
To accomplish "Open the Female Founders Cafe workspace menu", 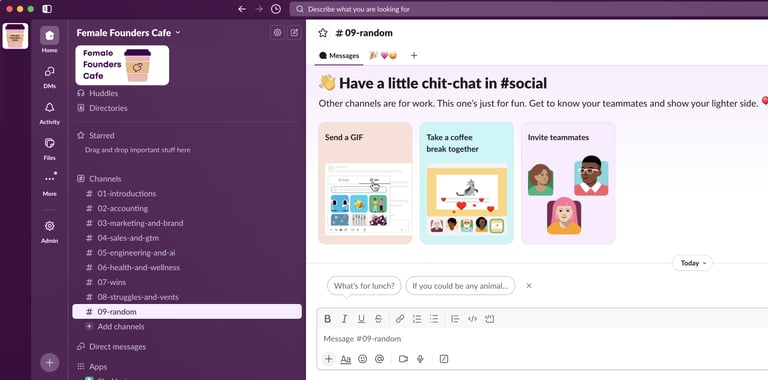I will point(128,33).
